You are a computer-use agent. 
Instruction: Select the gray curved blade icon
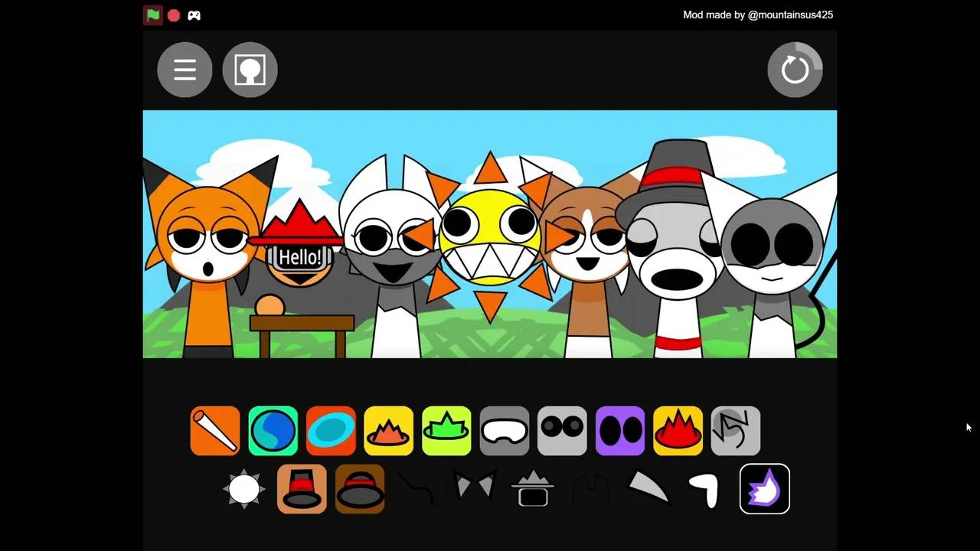pyautogui.click(x=648, y=488)
